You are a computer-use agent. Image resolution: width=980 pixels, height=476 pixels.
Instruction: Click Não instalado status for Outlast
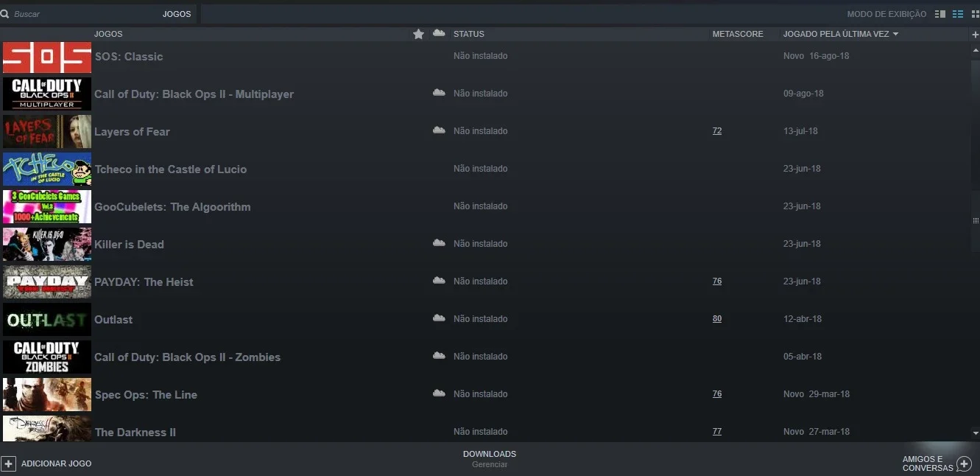pos(480,319)
